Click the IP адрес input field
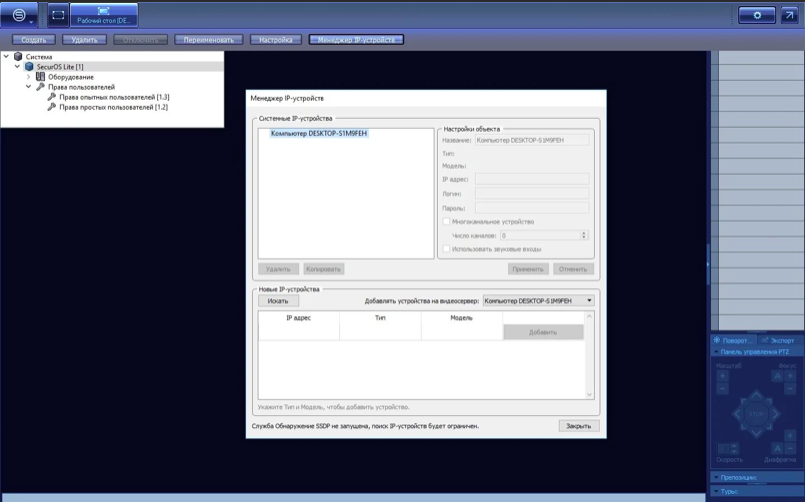Screen dimensions: 805x502 click(x=532, y=179)
